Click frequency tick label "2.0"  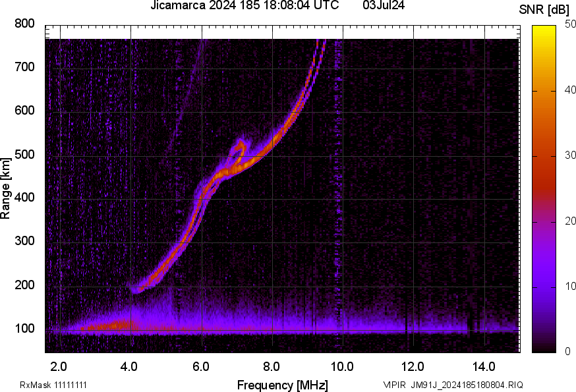tap(59, 366)
